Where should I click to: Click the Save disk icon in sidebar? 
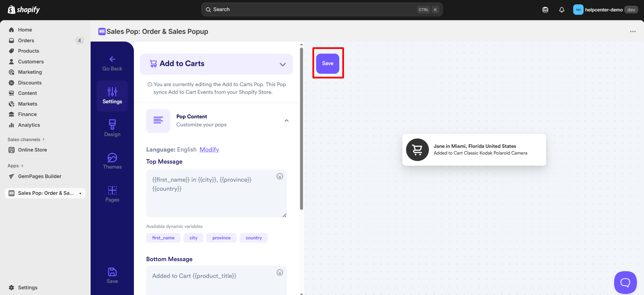(112, 272)
